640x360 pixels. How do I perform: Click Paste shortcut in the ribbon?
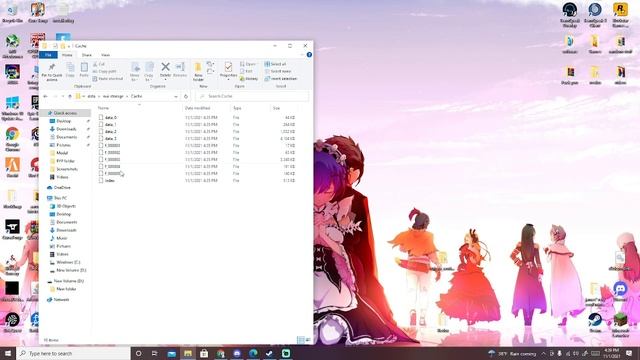(x=108, y=78)
